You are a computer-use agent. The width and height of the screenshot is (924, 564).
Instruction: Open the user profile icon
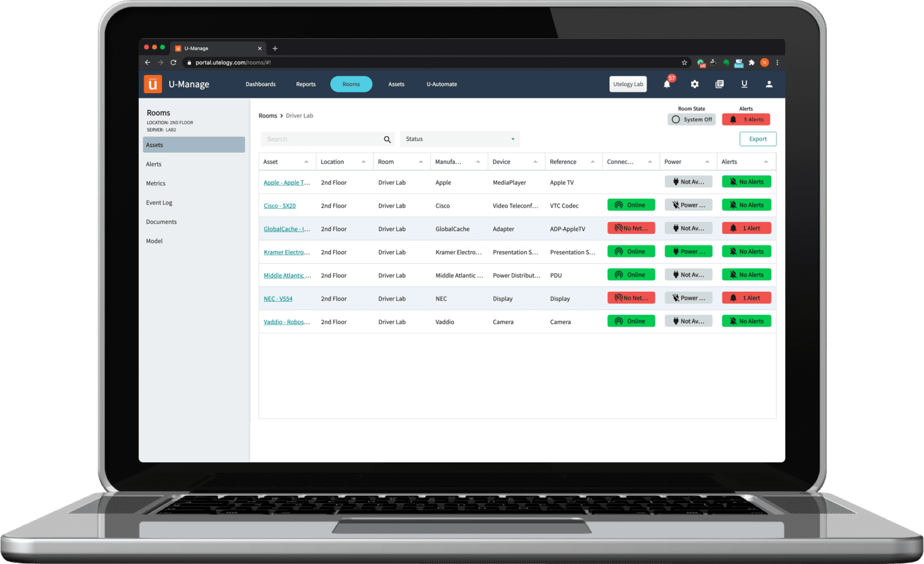(769, 84)
